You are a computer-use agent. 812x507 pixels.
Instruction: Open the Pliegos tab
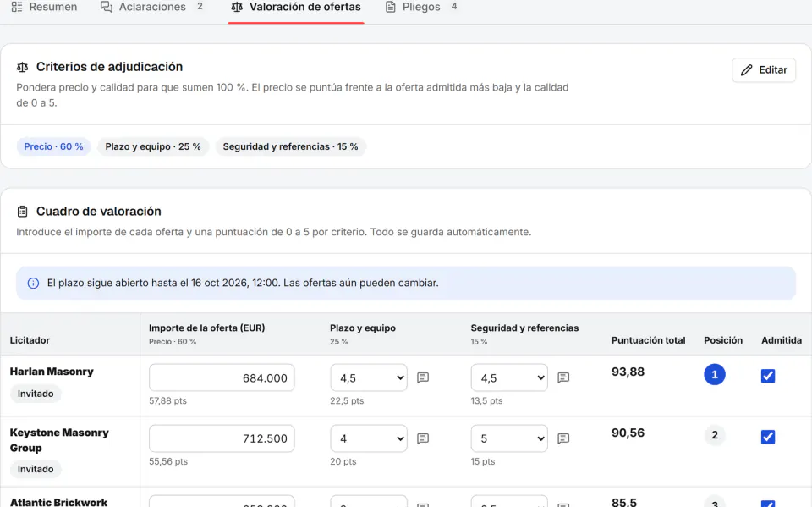(x=421, y=7)
